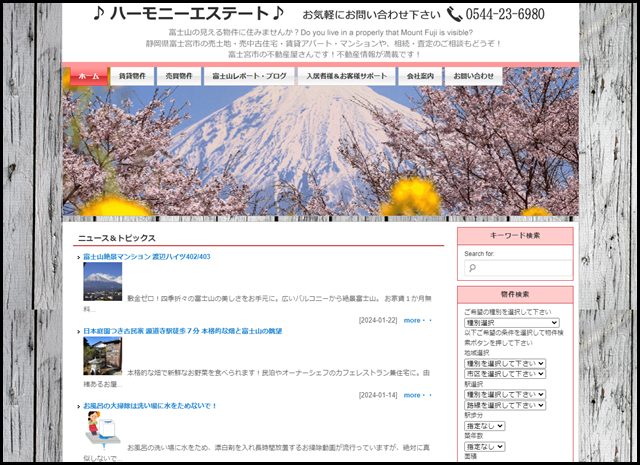The width and height of the screenshot is (640, 465).
Task: Focus the keyword Search for input field
Action: coord(518,268)
